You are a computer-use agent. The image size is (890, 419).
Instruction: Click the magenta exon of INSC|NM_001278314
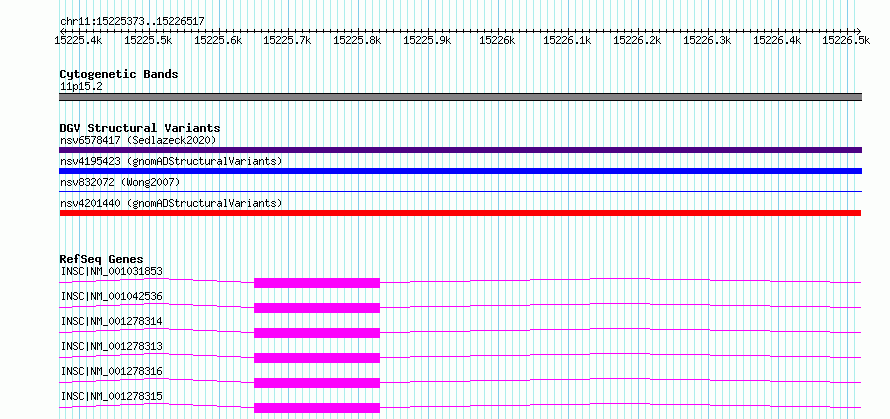[317, 333]
